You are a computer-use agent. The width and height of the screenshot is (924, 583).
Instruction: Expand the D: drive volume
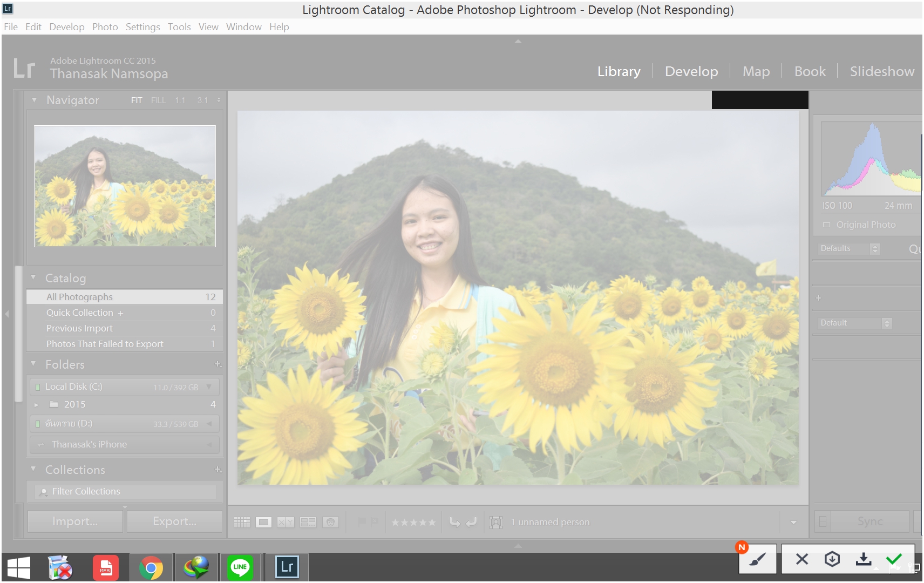[x=209, y=423]
